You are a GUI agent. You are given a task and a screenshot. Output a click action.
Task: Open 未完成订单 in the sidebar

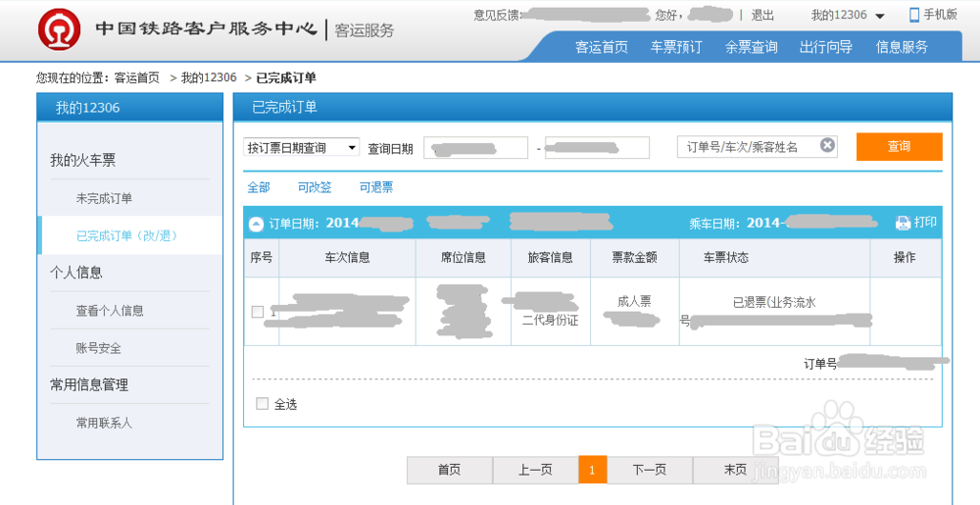click(x=105, y=199)
